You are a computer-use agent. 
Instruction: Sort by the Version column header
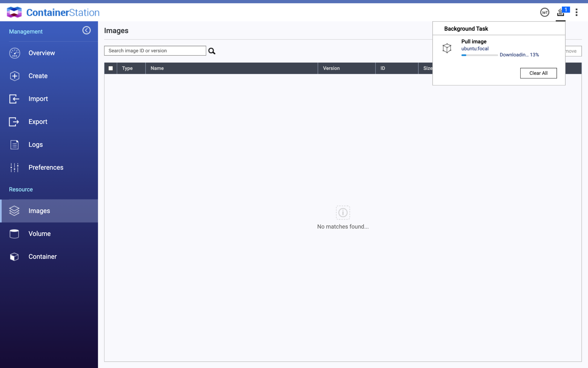tap(331, 68)
